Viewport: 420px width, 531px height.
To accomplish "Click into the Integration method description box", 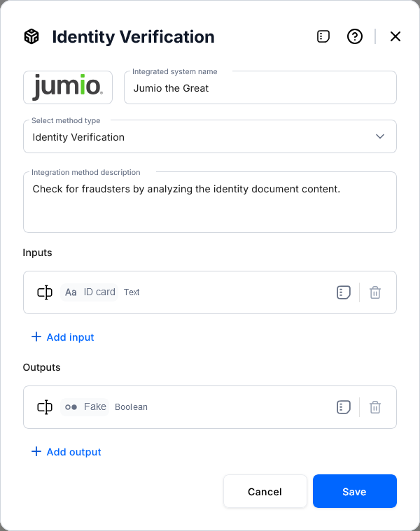I will 210,203.
